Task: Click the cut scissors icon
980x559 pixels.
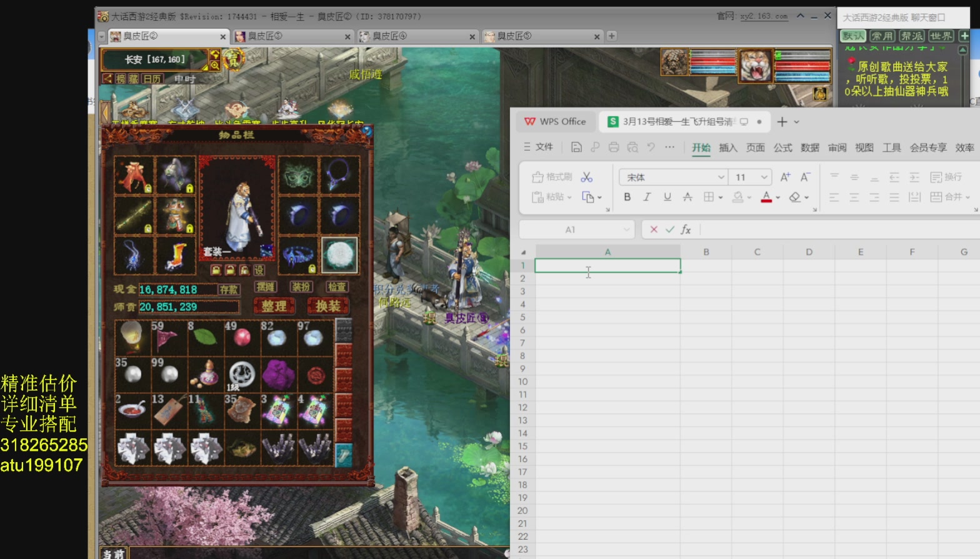Action: click(x=586, y=177)
